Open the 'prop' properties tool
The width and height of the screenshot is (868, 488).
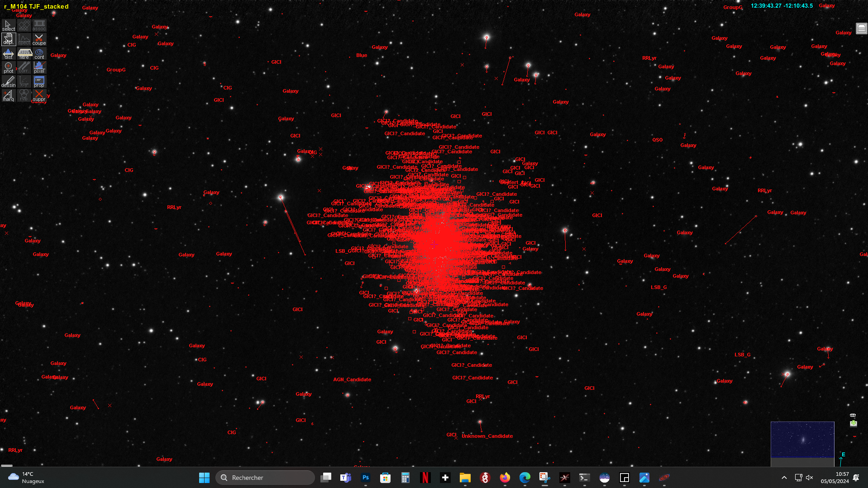click(x=39, y=82)
